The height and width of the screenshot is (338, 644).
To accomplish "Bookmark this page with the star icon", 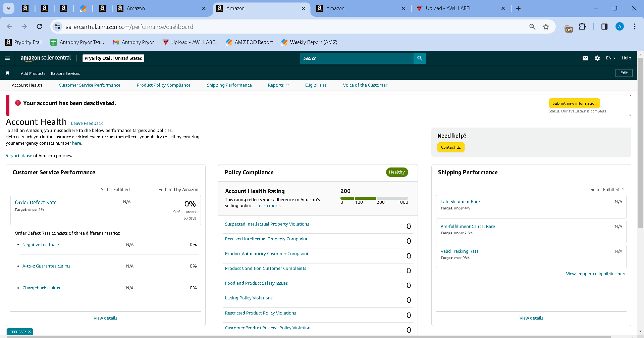I will tap(546, 27).
